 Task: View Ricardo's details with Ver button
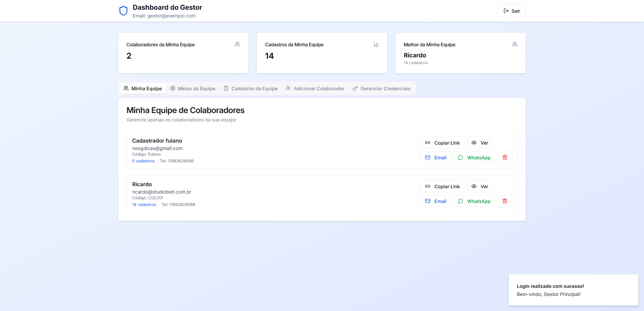(x=480, y=187)
